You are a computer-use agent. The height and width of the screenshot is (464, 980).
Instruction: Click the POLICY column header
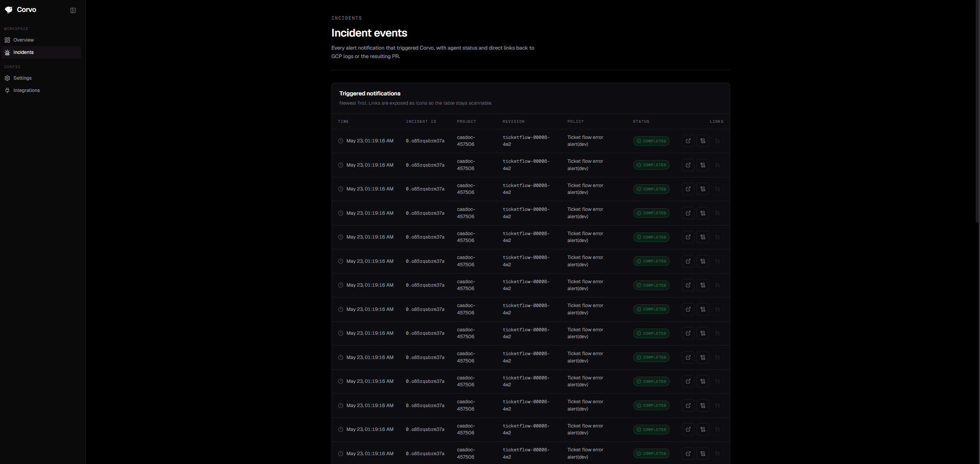click(x=575, y=122)
